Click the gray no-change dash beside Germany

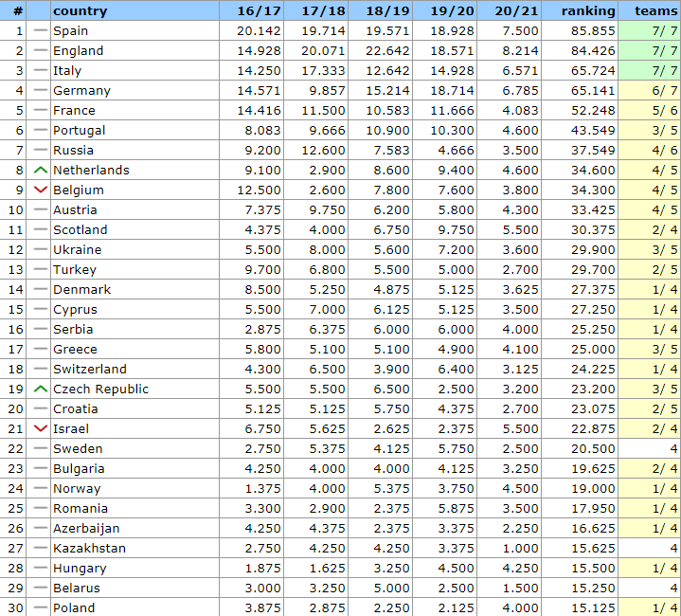point(40,91)
